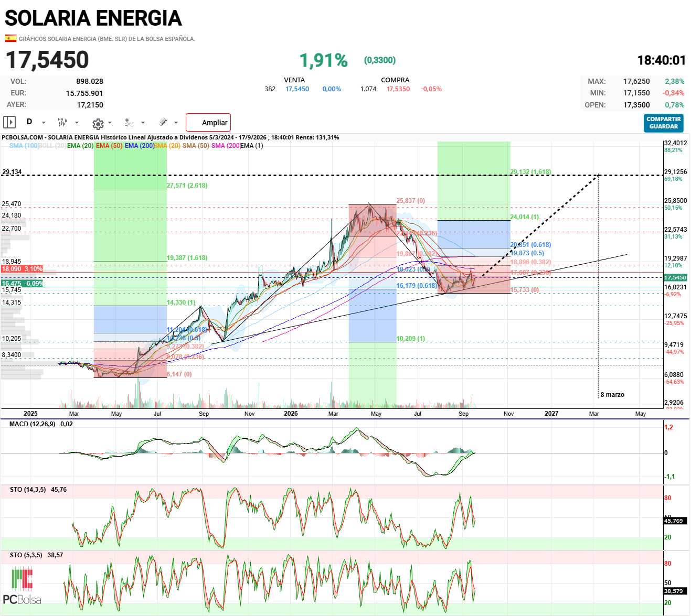
Task: Click the 8 marzo date marker
Action: coord(612,395)
